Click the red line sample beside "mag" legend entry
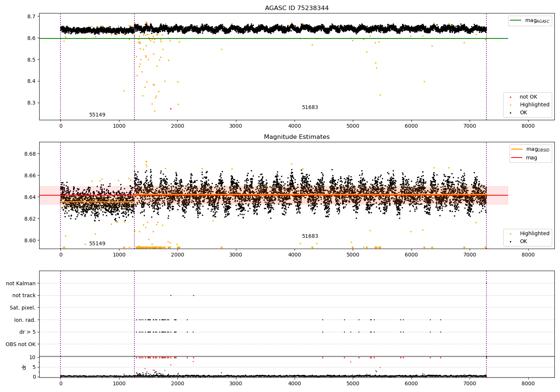 tap(517, 158)
